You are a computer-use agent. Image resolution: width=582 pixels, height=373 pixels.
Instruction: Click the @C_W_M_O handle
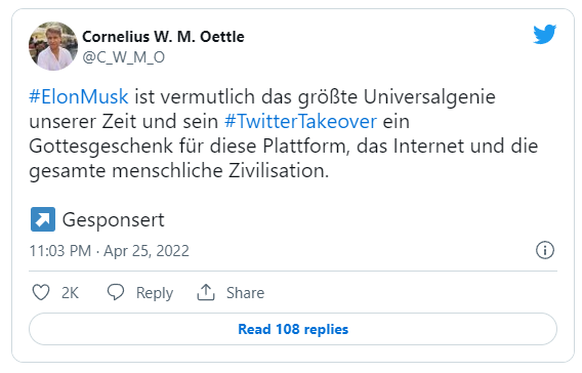pyautogui.click(x=124, y=57)
